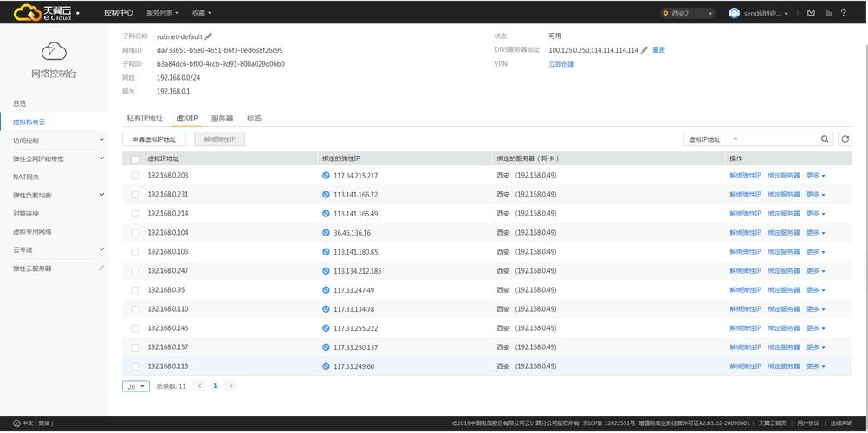Switch to the 服务器 tab

[222, 119]
